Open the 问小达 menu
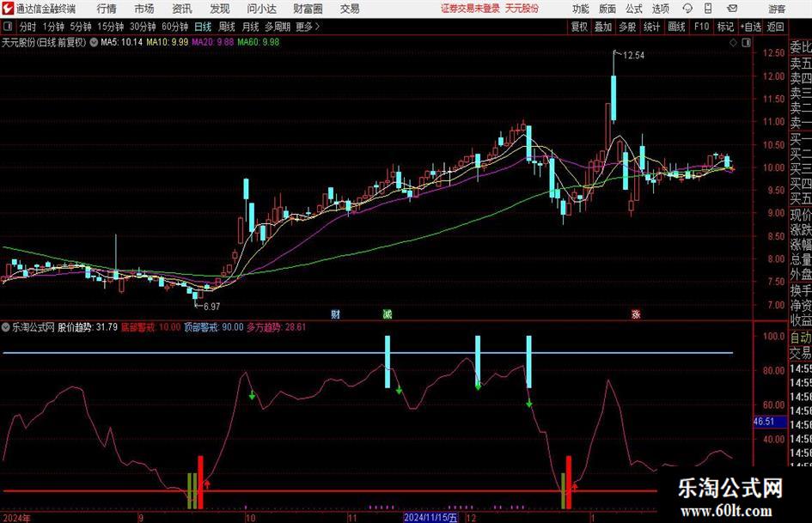The width and height of the screenshot is (812, 523). coord(261,9)
